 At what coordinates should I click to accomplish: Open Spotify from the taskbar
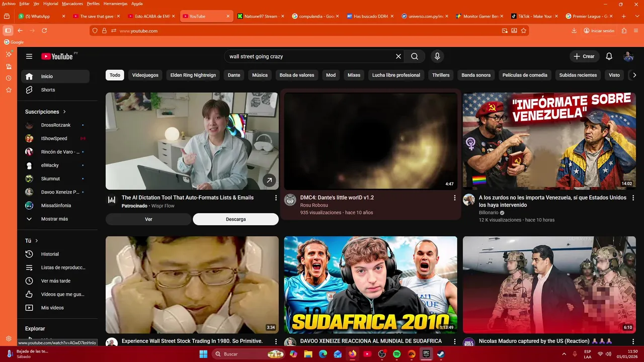coord(396,354)
